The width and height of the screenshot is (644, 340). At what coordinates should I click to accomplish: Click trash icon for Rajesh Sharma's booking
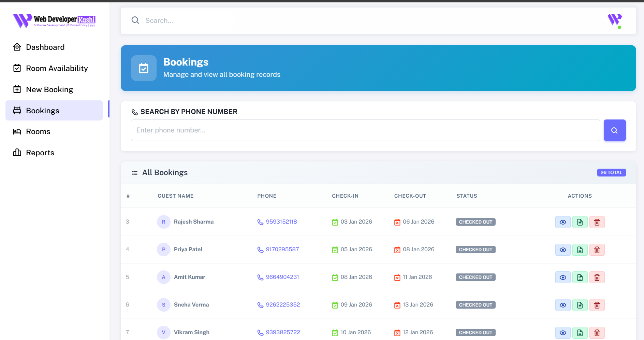tap(597, 222)
